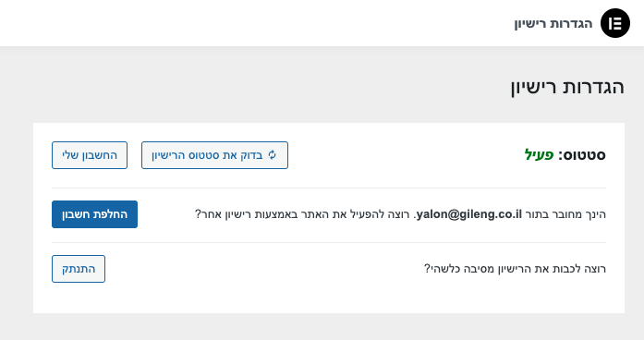Click the divider line above the disconnect row
Viewport: 644px width, 340px height.
pos(329,242)
